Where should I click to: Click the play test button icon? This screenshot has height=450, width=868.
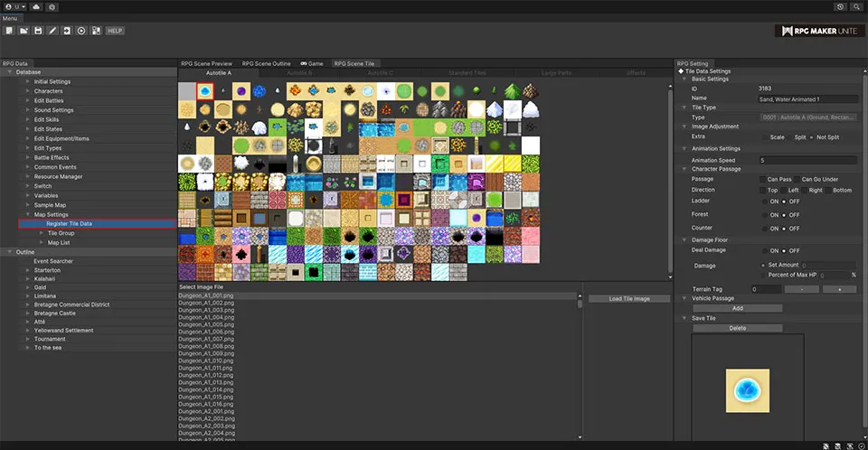coord(81,31)
